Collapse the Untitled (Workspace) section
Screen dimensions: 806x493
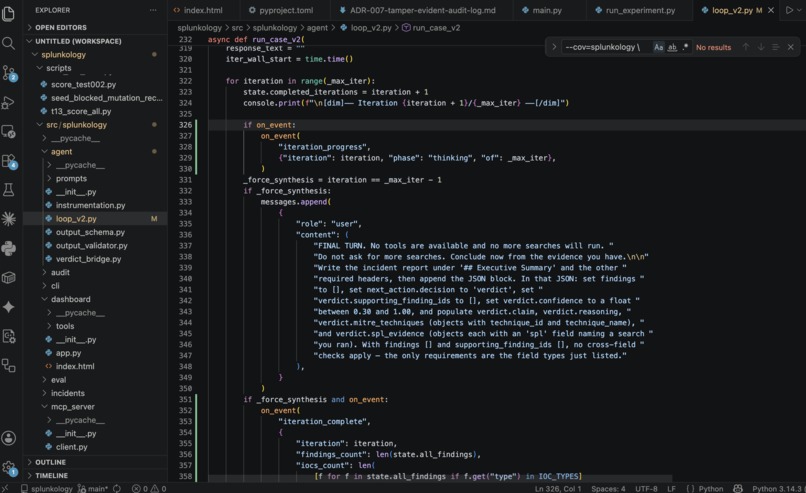(x=95, y=41)
